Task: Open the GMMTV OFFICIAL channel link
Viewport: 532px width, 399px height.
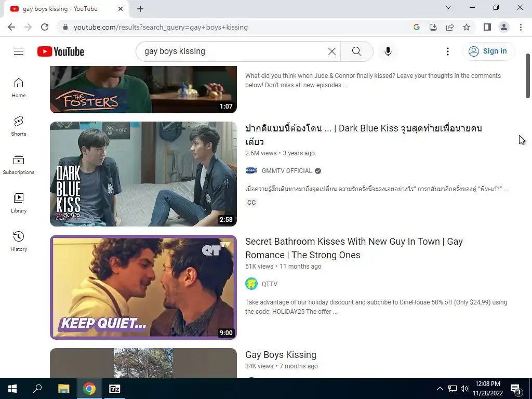Action: (x=287, y=170)
